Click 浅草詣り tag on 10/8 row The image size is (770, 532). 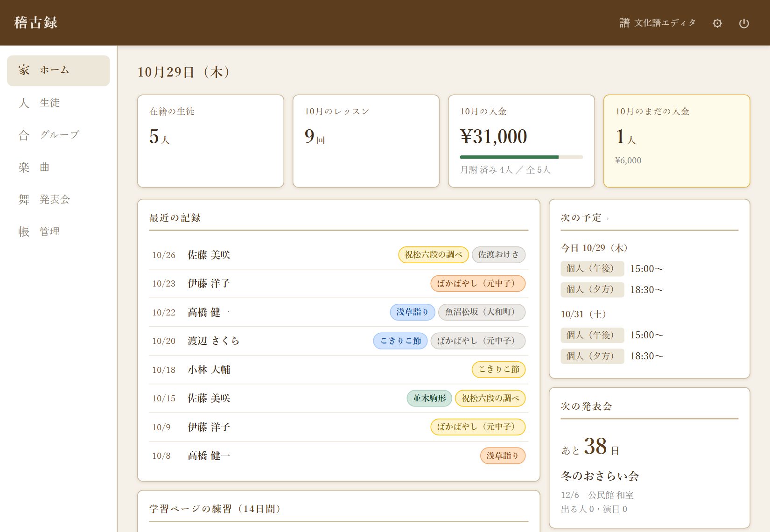coord(503,456)
